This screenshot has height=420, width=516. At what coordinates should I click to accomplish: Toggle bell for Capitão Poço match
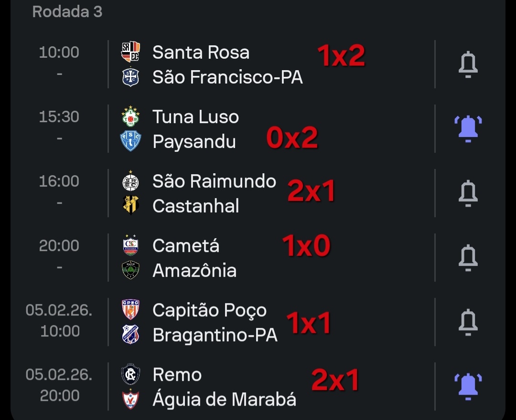pos(468,322)
